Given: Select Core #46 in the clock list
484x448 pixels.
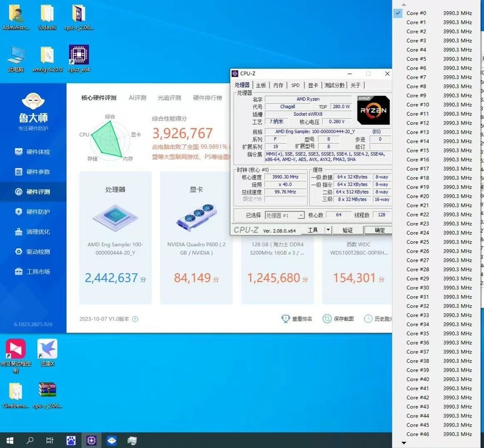Looking at the screenshot, I should 437,434.
